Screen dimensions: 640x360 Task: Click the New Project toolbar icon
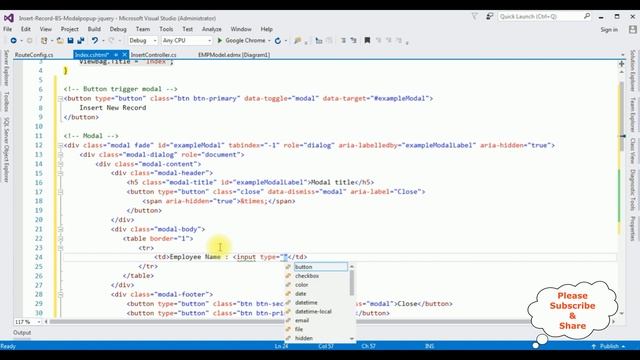tap(44, 40)
